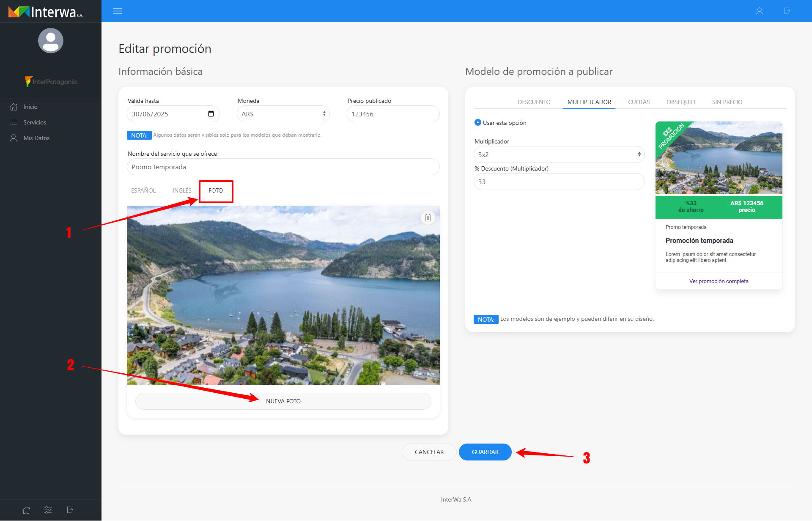Click the NUEVA FOTO button

(x=283, y=401)
